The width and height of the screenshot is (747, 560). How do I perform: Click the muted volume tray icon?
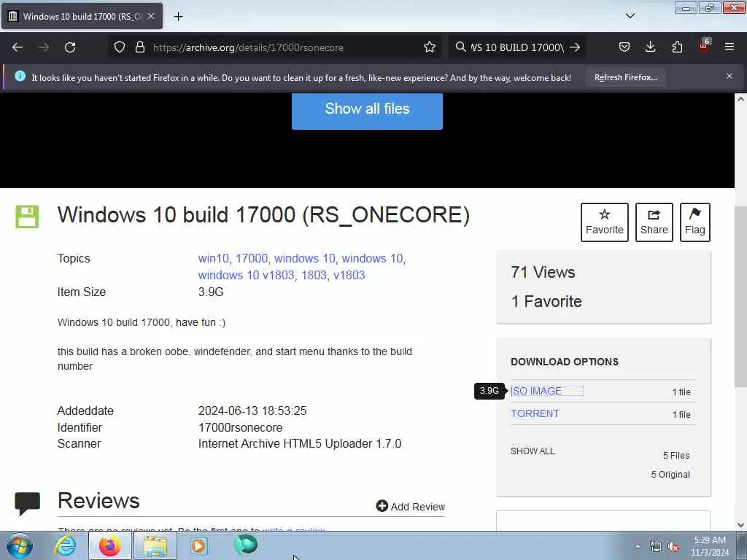click(673, 547)
